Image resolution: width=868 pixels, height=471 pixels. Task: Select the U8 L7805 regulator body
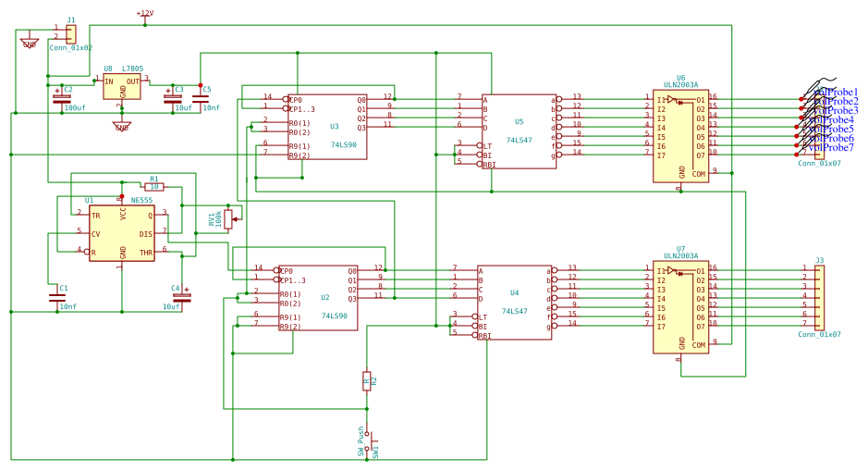[x=122, y=86]
